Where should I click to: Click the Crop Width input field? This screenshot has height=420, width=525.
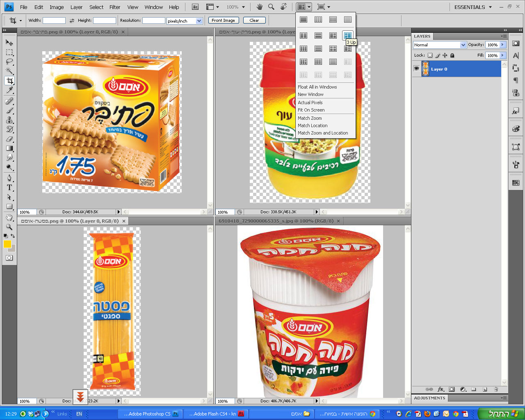click(54, 21)
